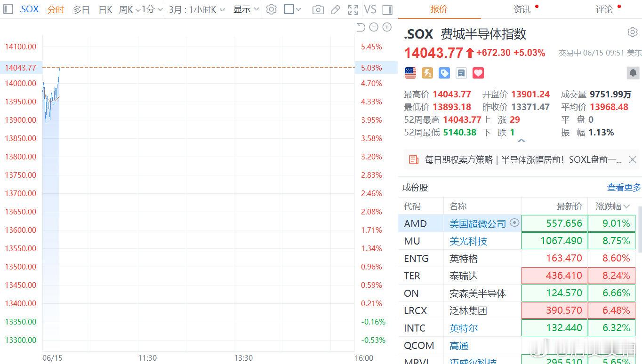Open 美光科技 stock link
The height and width of the screenshot is (364, 642).
pos(468,241)
